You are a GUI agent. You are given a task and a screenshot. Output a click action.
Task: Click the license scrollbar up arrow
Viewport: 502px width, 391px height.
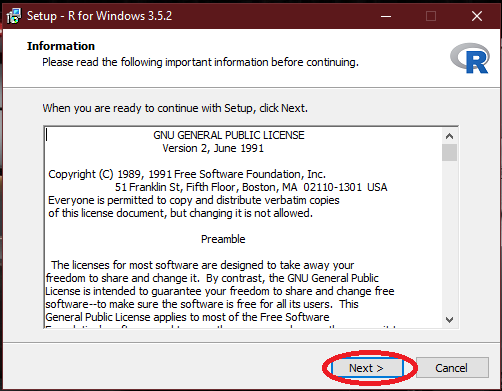click(x=449, y=136)
